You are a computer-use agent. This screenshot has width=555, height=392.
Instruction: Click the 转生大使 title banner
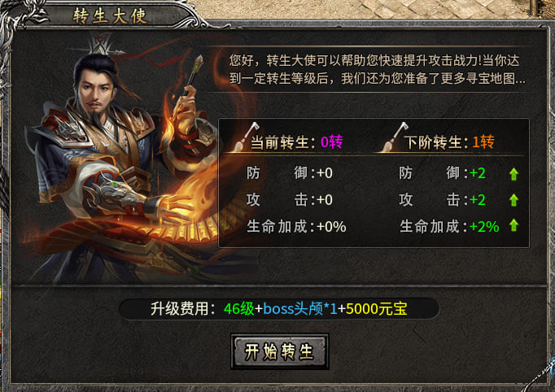click(x=110, y=16)
